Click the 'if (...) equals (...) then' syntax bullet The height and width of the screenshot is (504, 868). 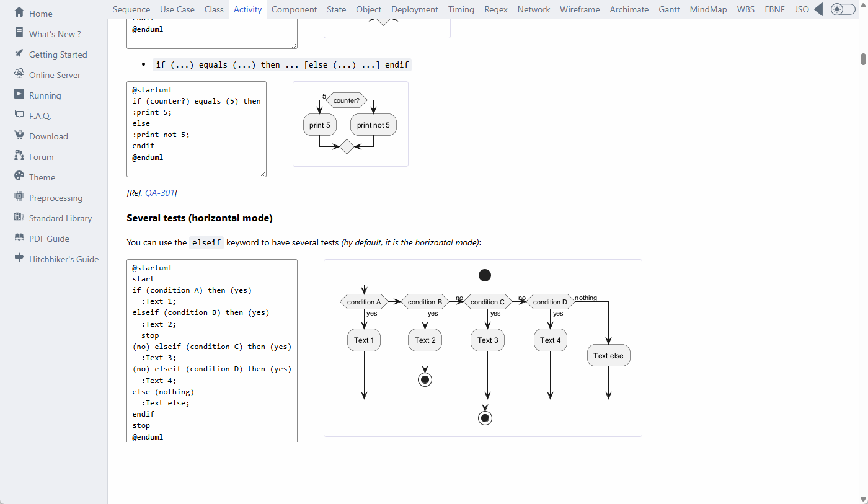click(282, 64)
